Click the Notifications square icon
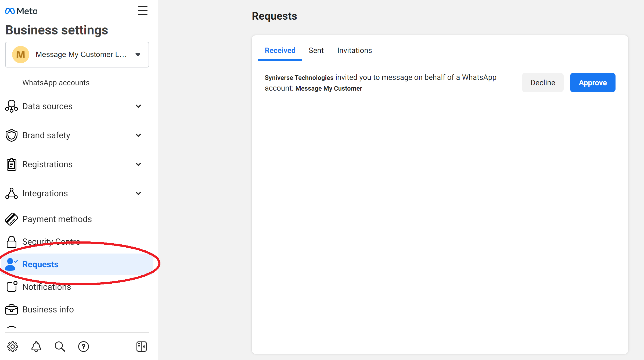This screenshot has width=644, height=360. (x=12, y=287)
